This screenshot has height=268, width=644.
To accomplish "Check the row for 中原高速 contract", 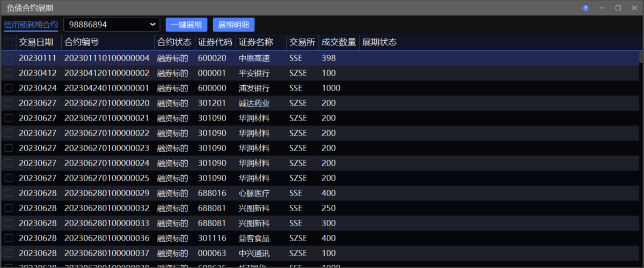I will tap(9, 58).
